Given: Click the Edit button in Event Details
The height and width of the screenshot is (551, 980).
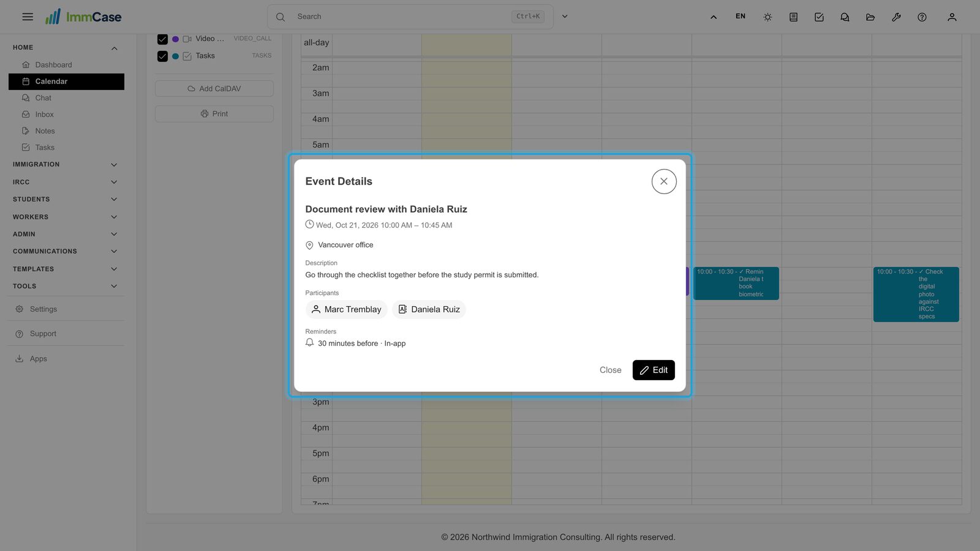Looking at the screenshot, I should pyautogui.click(x=654, y=370).
